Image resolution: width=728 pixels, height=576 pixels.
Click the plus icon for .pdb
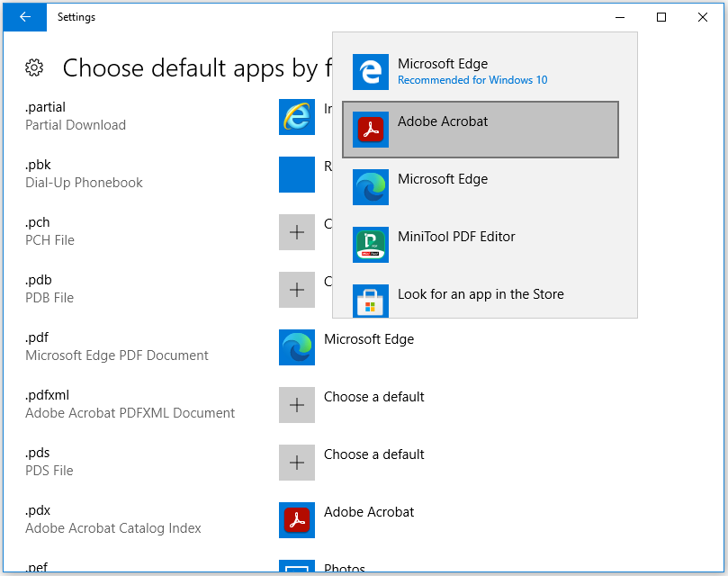point(297,290)
